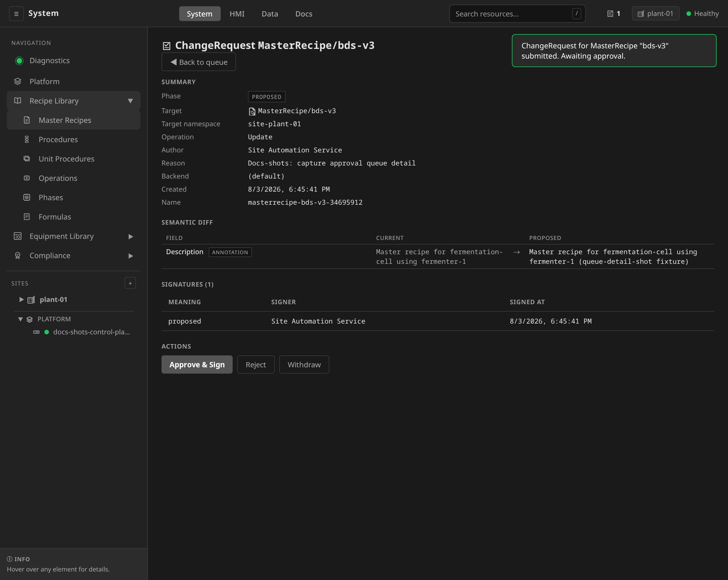728x580 pixels.
Task: Click the Operations icon in sidebar
Action: (27, 178)
